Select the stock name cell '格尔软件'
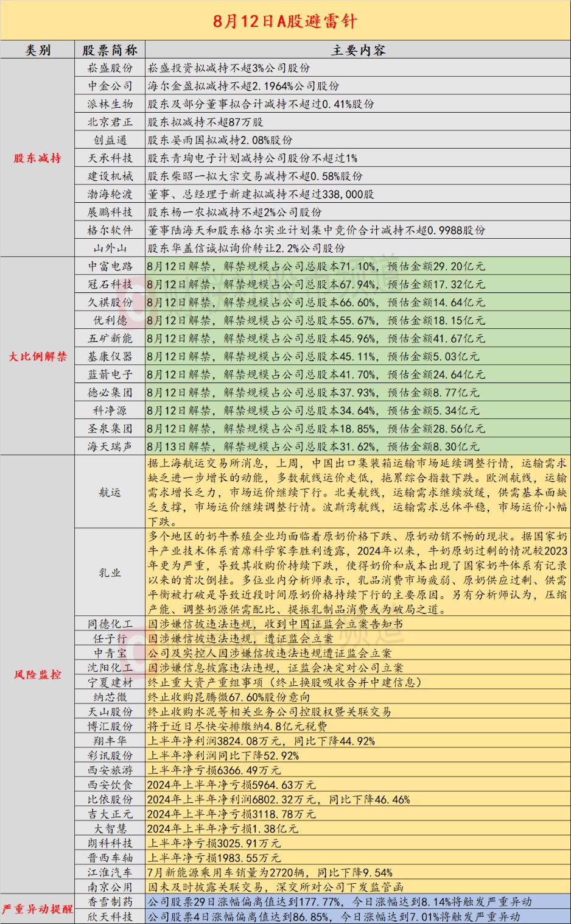The image size is (571, 924). [110, 230]
